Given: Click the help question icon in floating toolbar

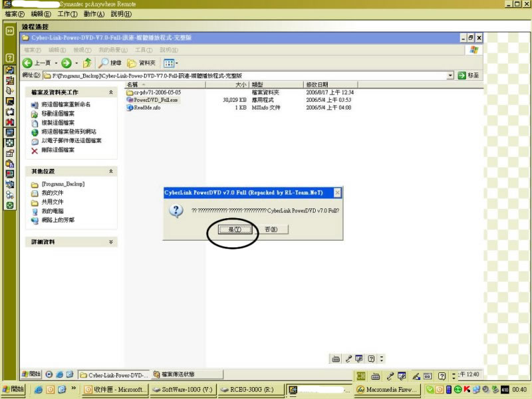Looking at the screenshot, I should click(372, 358).
